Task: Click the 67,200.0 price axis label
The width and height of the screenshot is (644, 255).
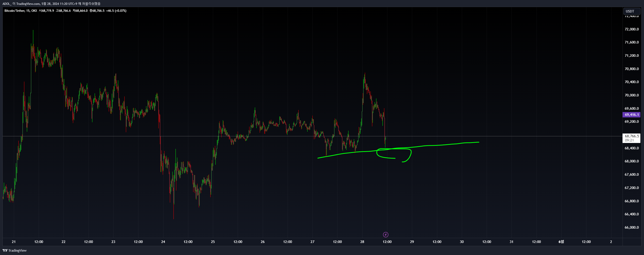Action: coord(632,188)
